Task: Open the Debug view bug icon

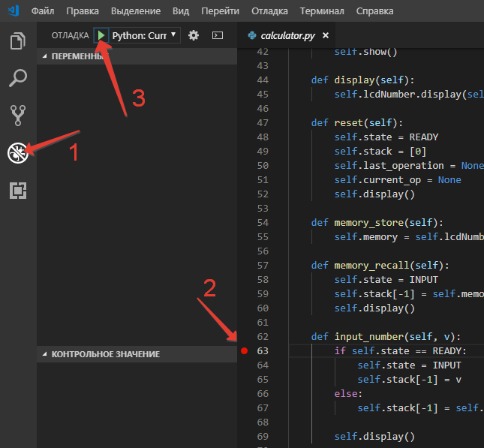Action: [x=18, y=153]
